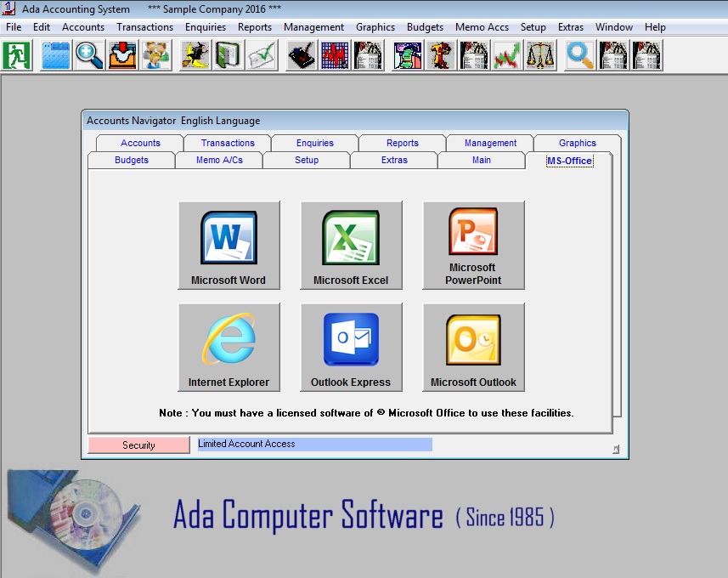Open the Setup menu in menu bar
Screen dimensions: 728x578
[533, 27]
